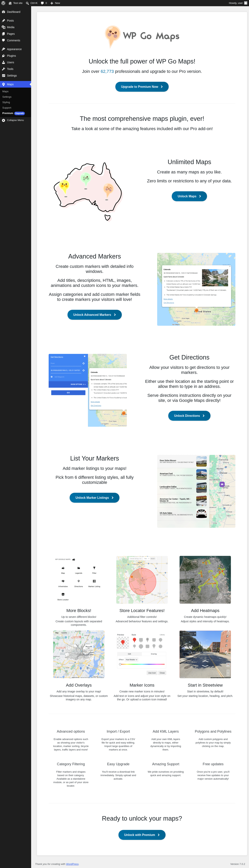
Task: Open the Settings submenu item under Maps
Action: [x=7, y=97]
